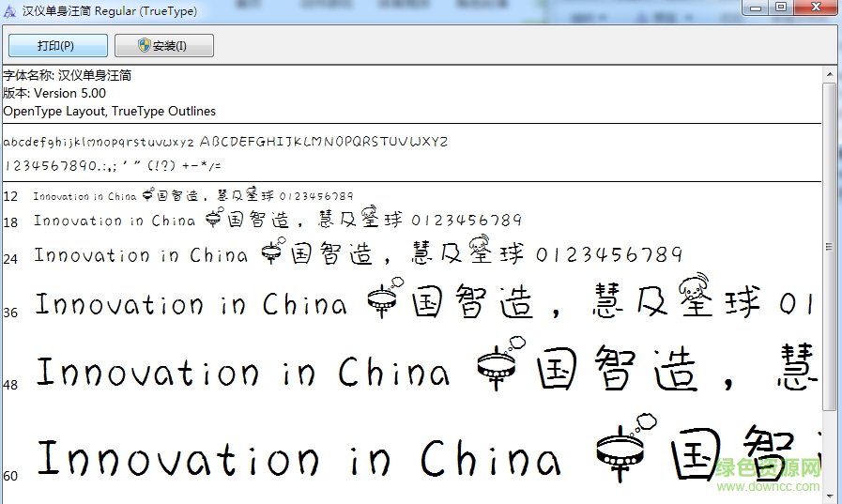Click 'Innovation in China' in the size 18 sample
842x504 pixels.
pos(115,221)
